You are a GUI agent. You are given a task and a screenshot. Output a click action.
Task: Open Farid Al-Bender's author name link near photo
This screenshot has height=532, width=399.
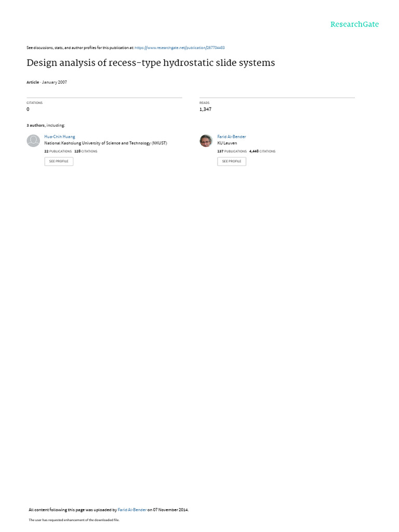pyautogui.click(x=232, y=137)
